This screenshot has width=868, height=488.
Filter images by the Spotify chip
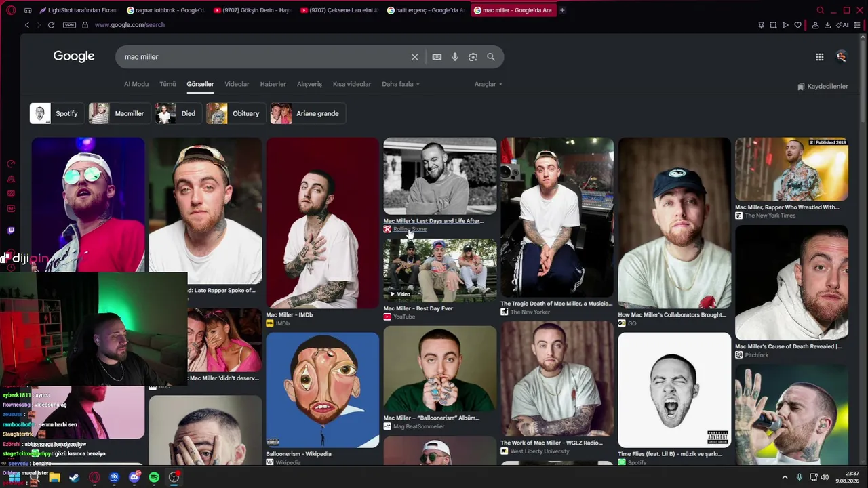pyautogui.click(x=57, y=113)
